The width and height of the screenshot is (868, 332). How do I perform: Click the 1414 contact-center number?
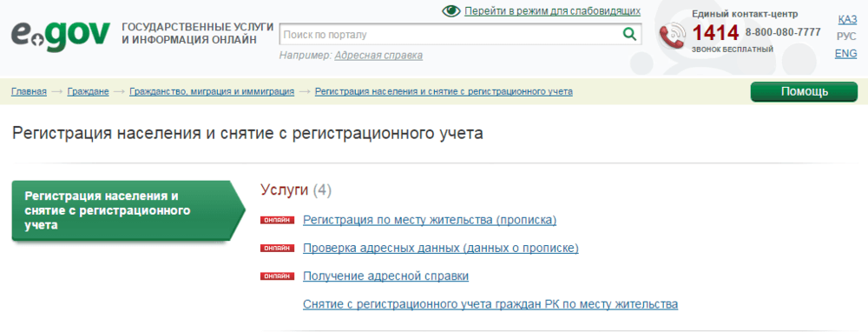(x=715, y=33)
